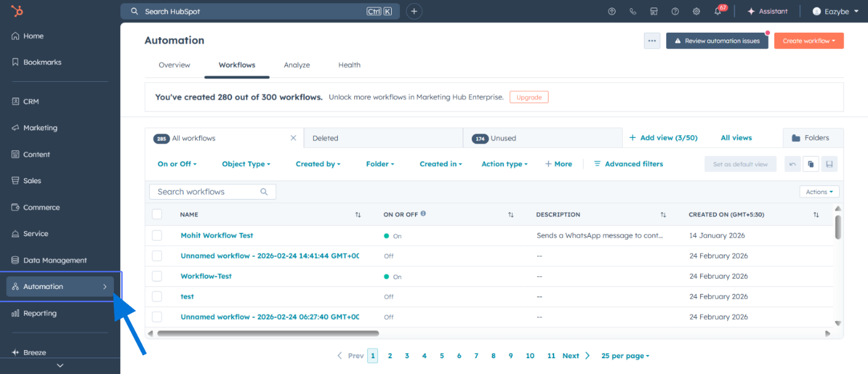The width and height of the screenshot is (868, 374).
Task: Open the Eazybe account menu
Action: click(835, 11)
